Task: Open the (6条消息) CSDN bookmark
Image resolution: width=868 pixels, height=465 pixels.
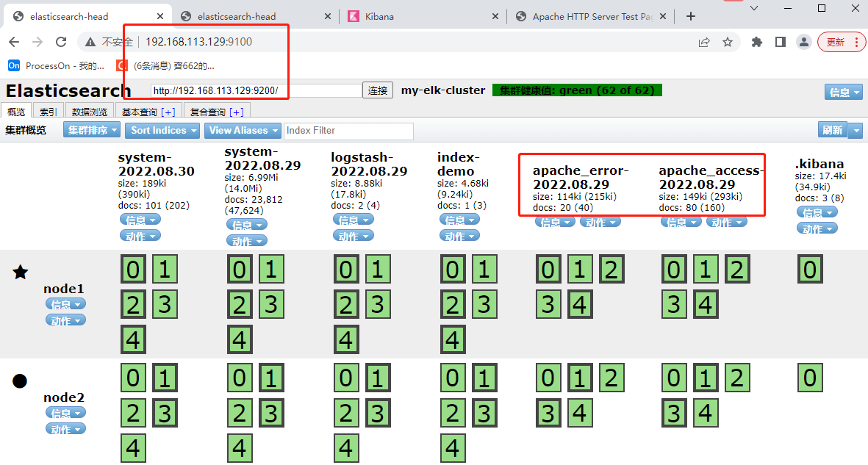Action: (x=165, y=66)
